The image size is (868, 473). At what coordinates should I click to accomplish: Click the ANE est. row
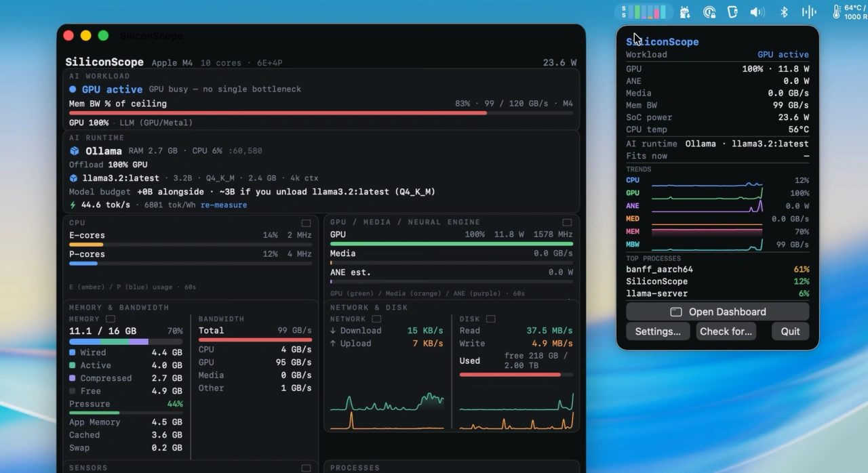[x=452, y=274]
